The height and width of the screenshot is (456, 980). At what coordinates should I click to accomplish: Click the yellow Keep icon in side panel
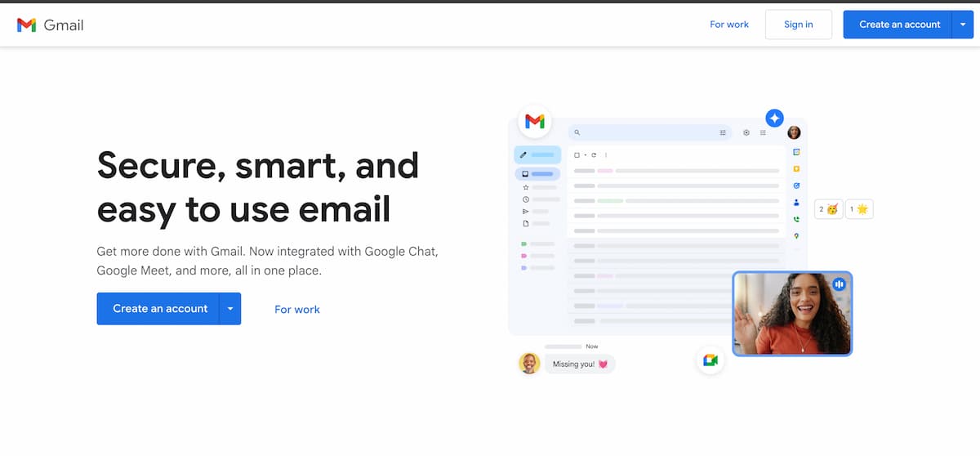click(796, 168)
